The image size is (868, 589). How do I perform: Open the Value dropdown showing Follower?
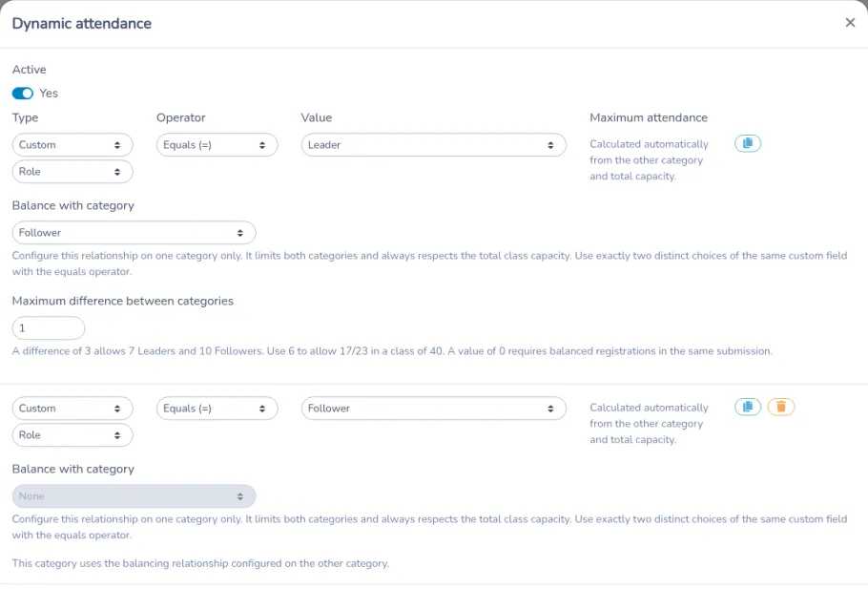pyautogui.click(x=433, y=409)
